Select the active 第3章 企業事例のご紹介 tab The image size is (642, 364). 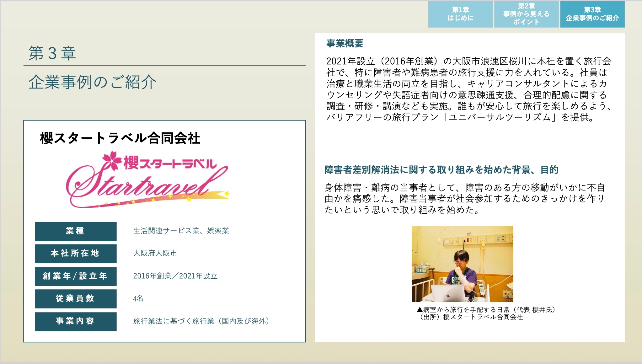[x=592, y=14]
